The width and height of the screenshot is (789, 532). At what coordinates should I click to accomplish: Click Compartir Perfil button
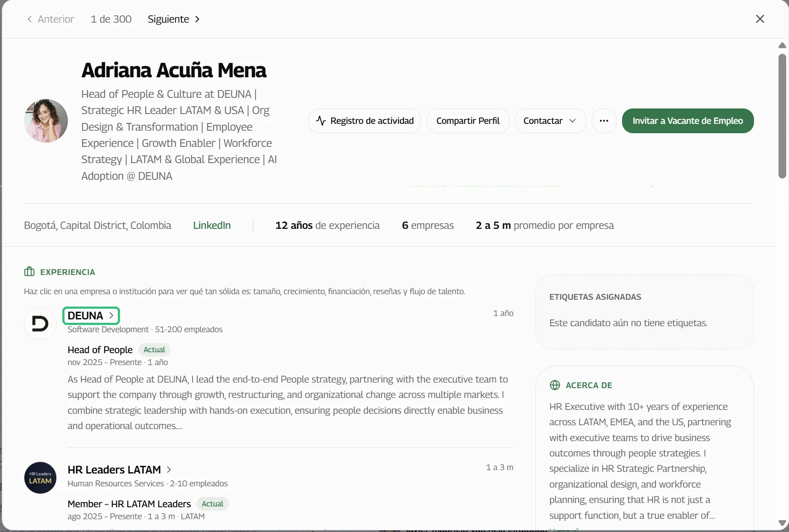click(x=468, y=121)
